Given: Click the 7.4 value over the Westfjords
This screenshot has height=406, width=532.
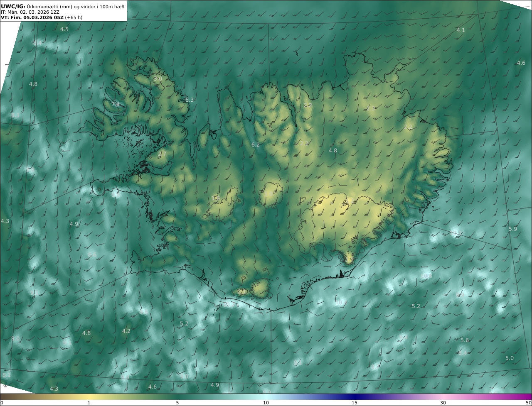Looking at the screenshot, I should 116,104.
